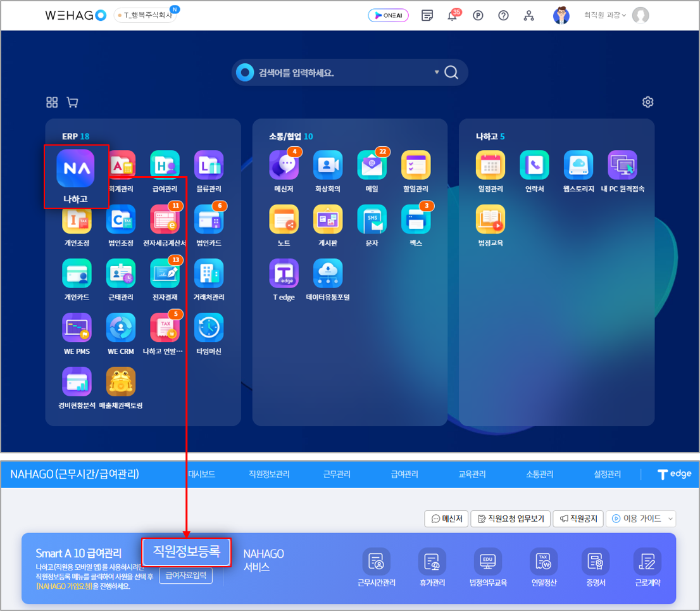Open the 교육관리 menu

pos(472,474)
